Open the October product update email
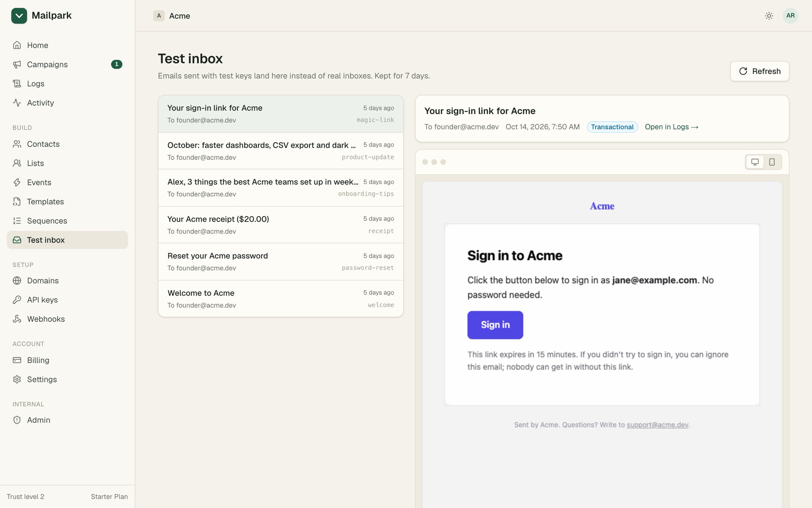Screen dimensions: 812x508 point(280,151)
